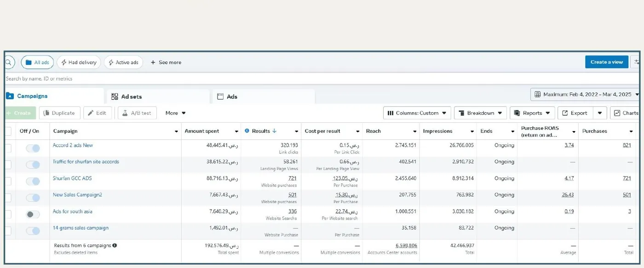Open Shurfan GCC ADS campaign link

(x=72, y=178)
